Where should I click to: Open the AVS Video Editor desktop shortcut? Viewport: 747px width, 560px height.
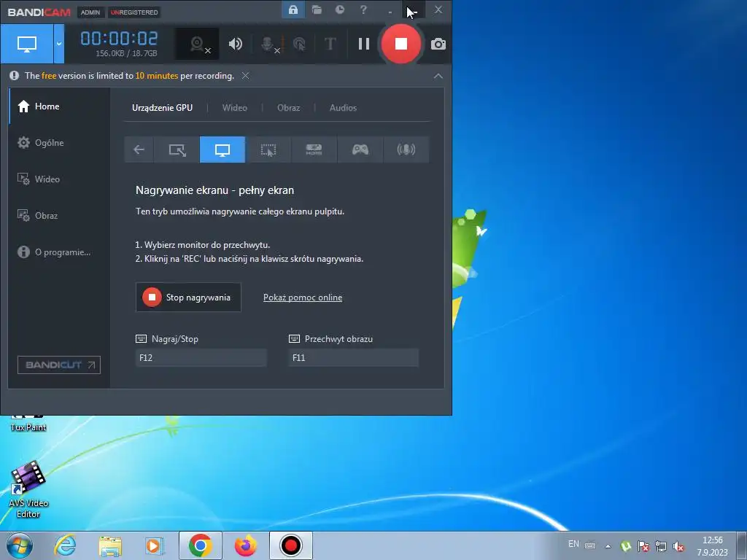tap(28, 489)
